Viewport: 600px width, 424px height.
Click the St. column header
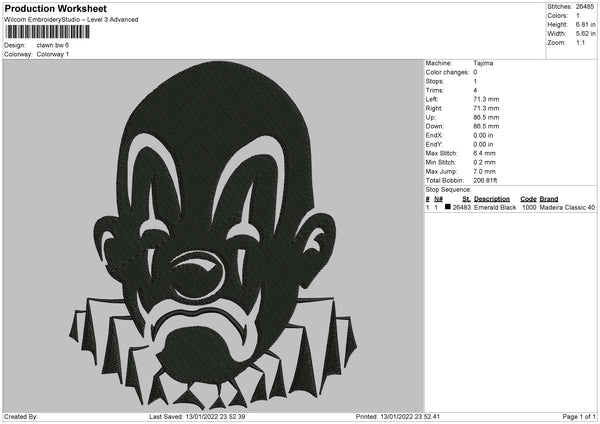pos(462,199)
